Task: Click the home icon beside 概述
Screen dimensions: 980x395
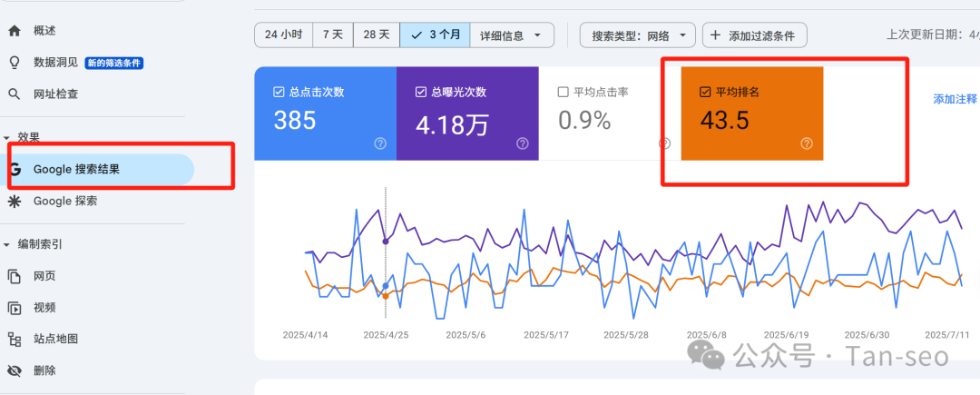Action: tap(15, 31)
